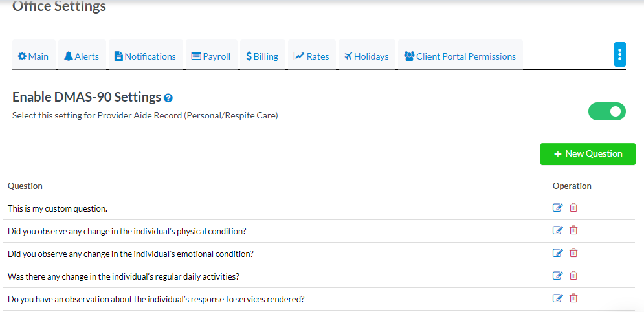Viewport: 644px width, 312px height.
Task: Select the Rates tab
Action: tap(311, 56)
